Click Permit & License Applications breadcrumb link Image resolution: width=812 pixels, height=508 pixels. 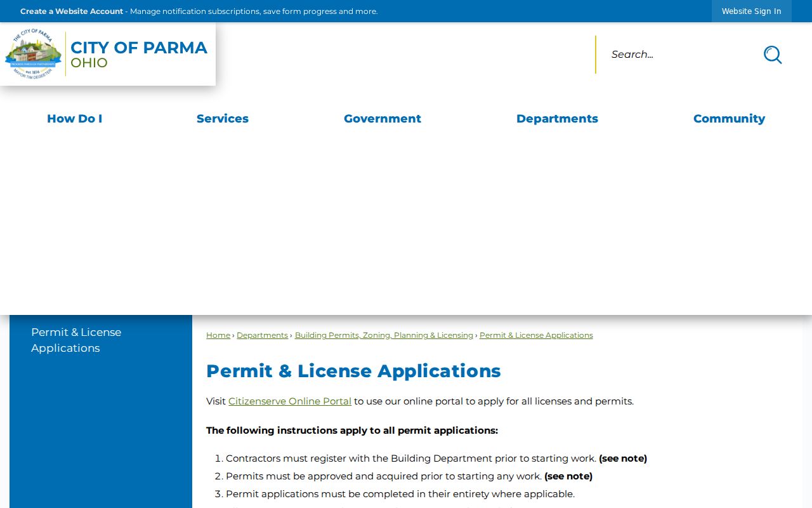536,335
